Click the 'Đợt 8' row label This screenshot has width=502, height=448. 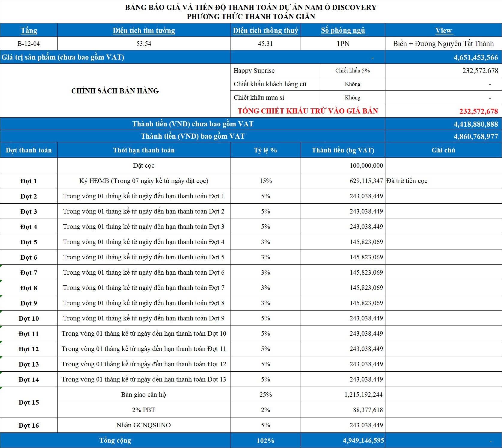(x=29, y=288)
